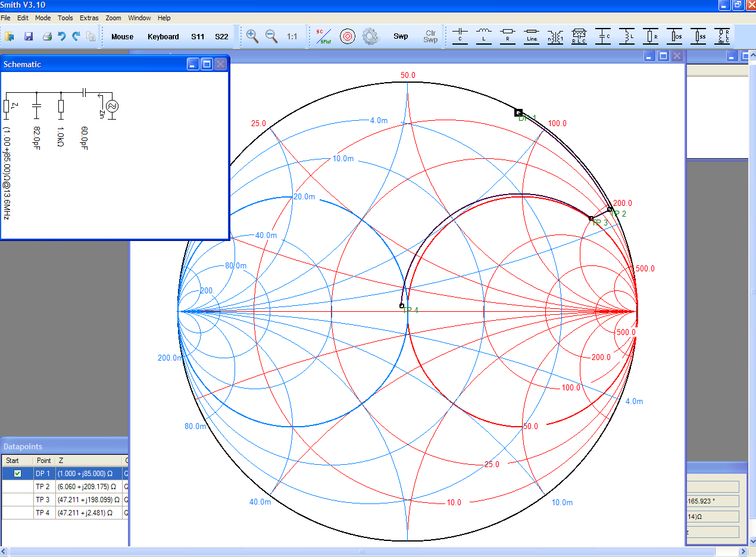Clear the sweep with Clr Swp
The image size is (756, 557).
point(430,36)
